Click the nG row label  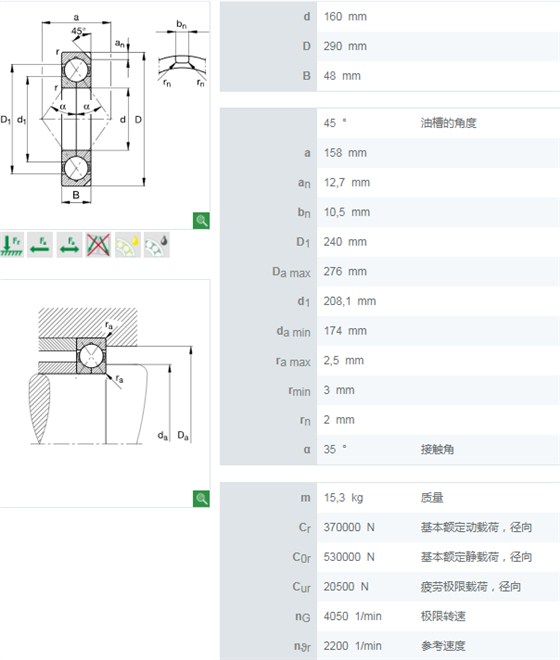click(x=303, y=617)
